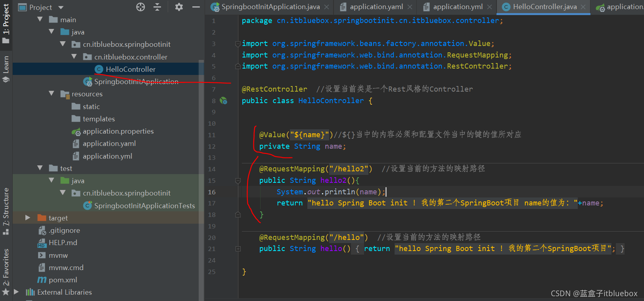Click the resources folder icon
This screenshot has width=644, height=301.
point(65,94)
